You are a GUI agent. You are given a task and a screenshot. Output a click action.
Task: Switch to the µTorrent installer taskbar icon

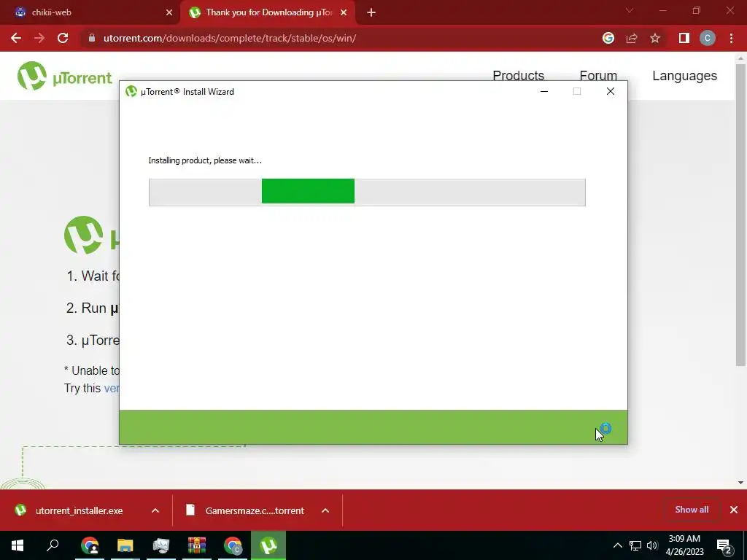(268, 545)
